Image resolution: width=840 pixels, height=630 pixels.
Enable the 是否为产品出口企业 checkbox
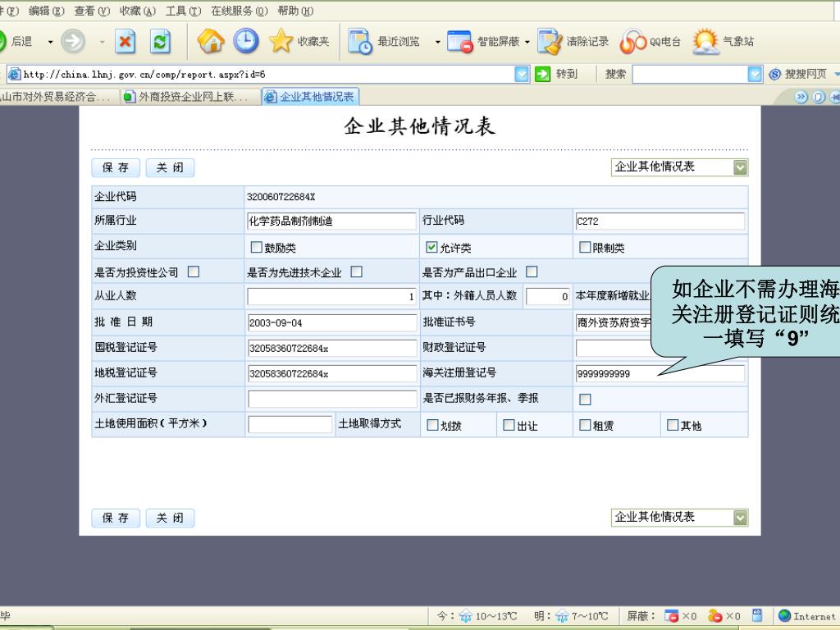[x=532, y=272]
